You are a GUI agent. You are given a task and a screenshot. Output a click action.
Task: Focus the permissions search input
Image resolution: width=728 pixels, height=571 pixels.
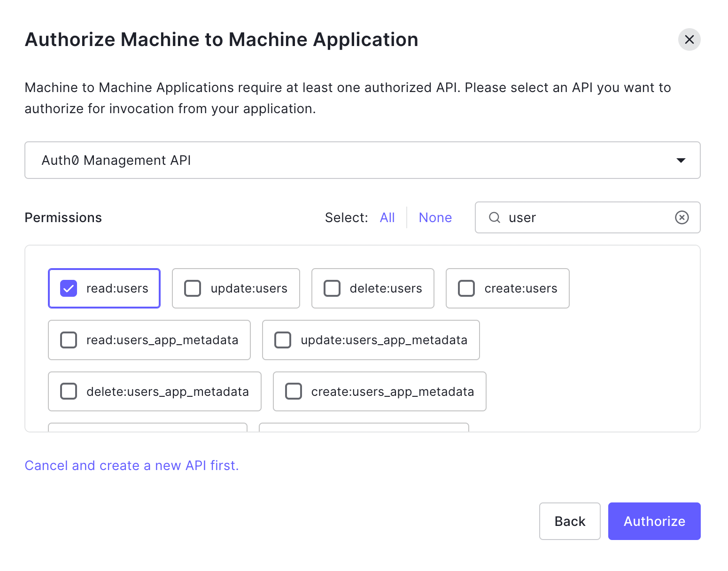587,217
